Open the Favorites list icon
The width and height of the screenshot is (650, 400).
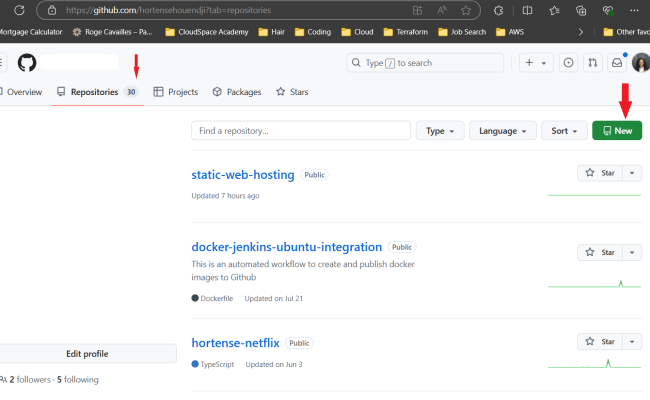click(554, 10)
